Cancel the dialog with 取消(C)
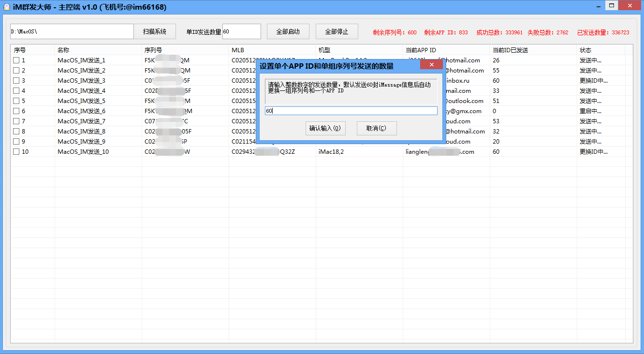The width and height of the screenshot is (644, 354). (377, 128)
